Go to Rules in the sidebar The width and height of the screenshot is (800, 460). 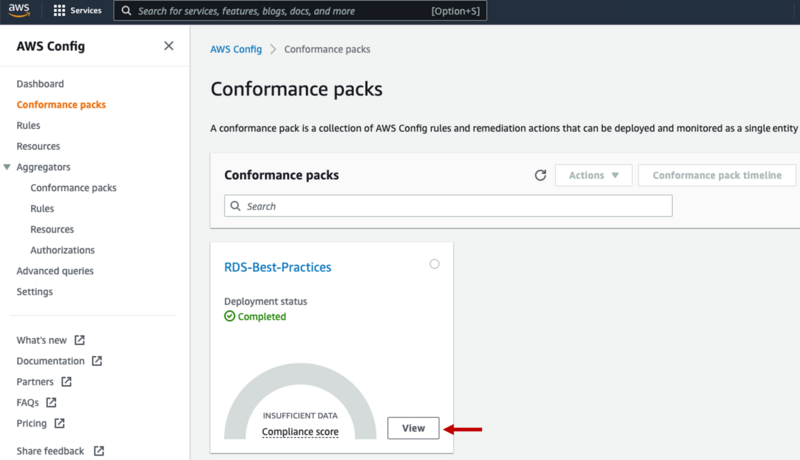[28, 125]
